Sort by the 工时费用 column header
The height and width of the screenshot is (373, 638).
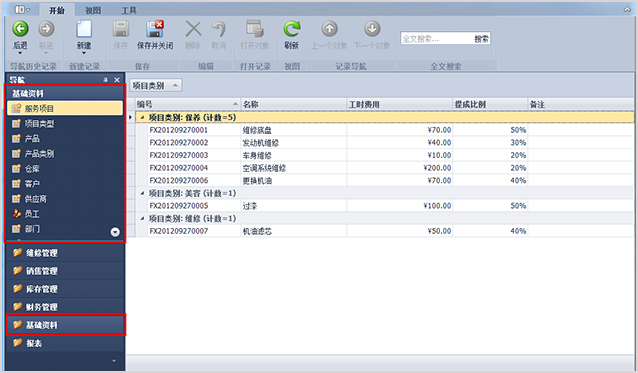tap(399, 105)
